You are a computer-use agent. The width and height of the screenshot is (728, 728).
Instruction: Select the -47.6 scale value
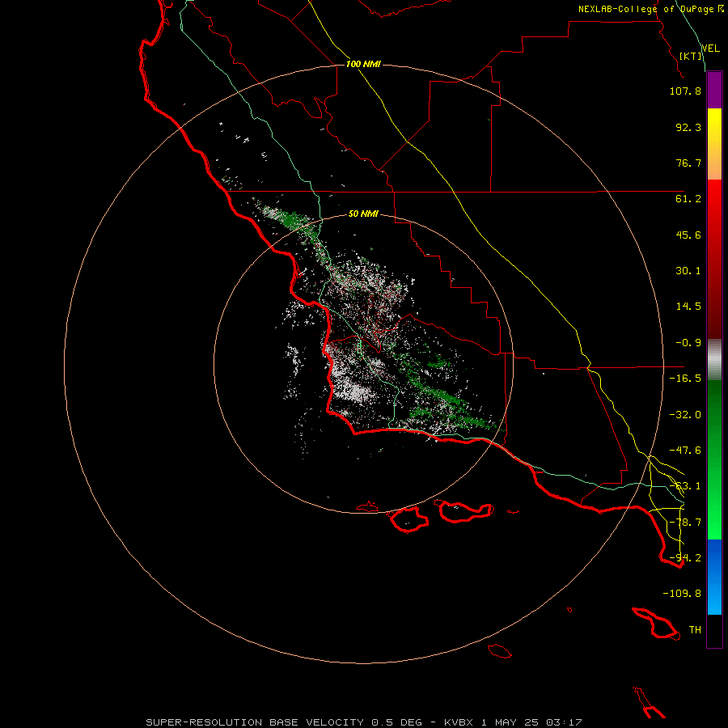(685, 451)
